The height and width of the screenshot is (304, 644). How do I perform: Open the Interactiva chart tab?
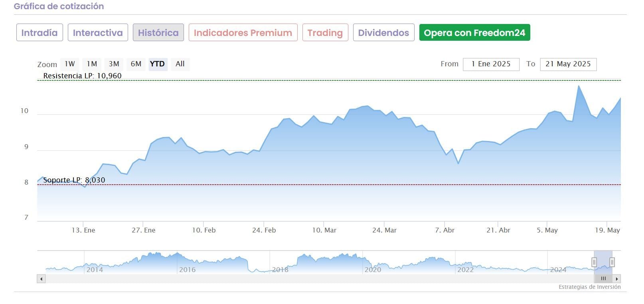[x=98, y=33]
